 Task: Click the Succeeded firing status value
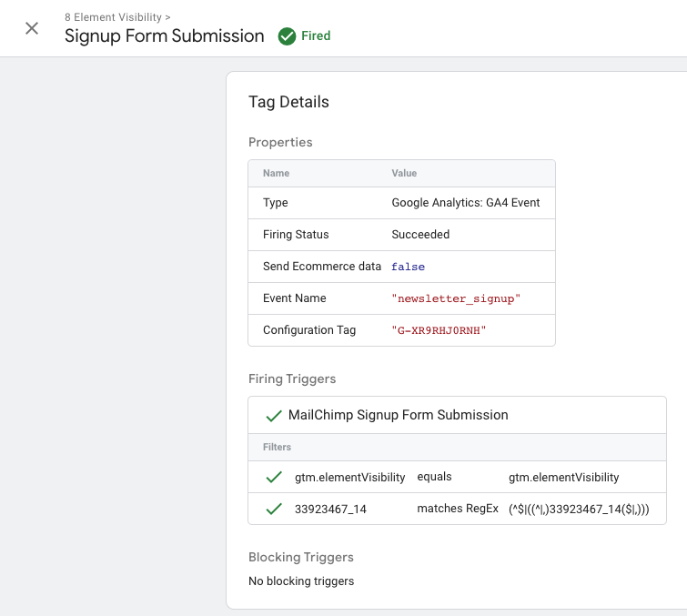point(420,235)
